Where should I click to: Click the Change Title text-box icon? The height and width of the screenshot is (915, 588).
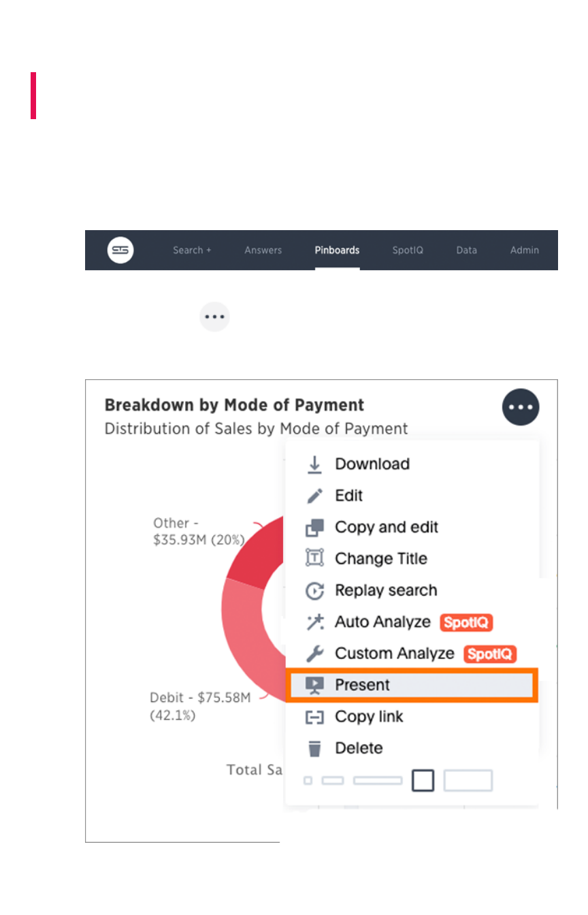point(314,559)
